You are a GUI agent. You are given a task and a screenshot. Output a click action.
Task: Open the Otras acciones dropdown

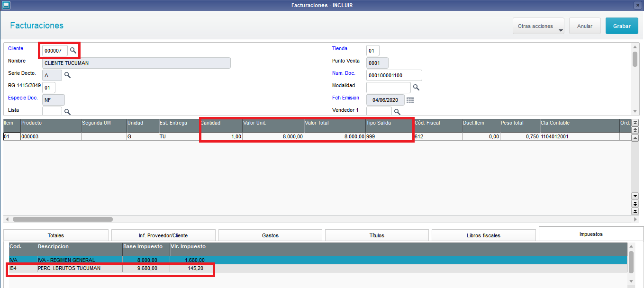(538, 26)
